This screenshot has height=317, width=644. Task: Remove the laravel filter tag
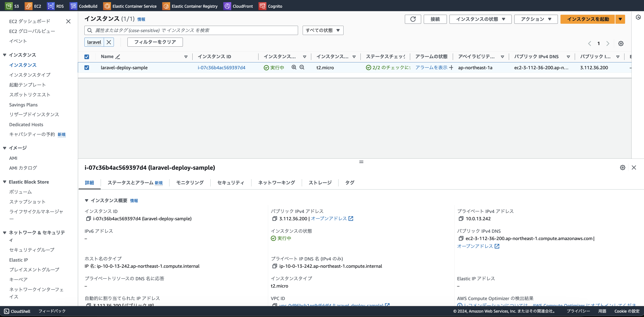point(109,42)
